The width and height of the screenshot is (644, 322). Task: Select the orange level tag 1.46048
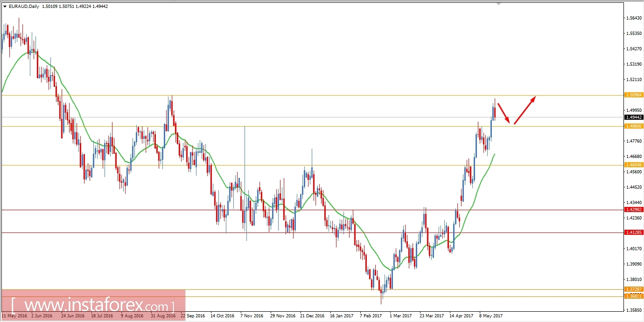point(634,165)
